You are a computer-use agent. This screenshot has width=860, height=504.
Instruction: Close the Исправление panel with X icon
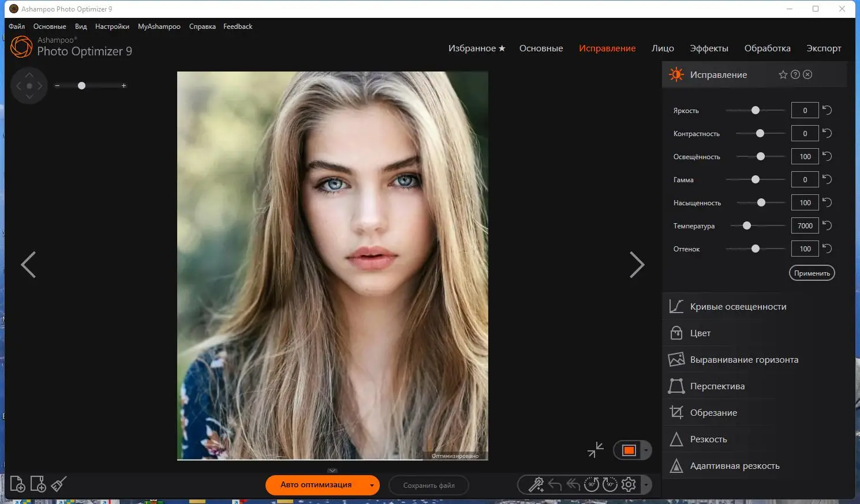[807, 74]
